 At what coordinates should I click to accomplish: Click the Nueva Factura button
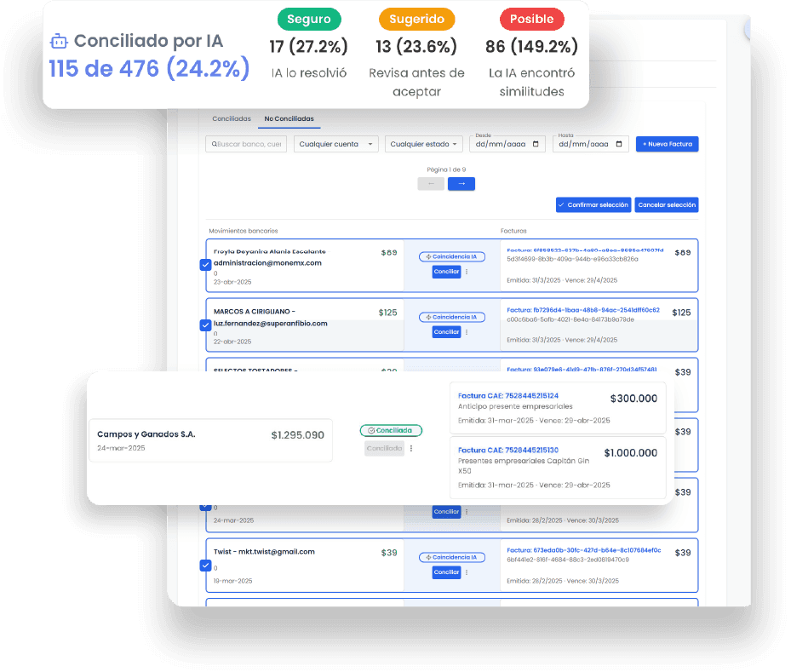pyautogui.click(x=667, y=144)
